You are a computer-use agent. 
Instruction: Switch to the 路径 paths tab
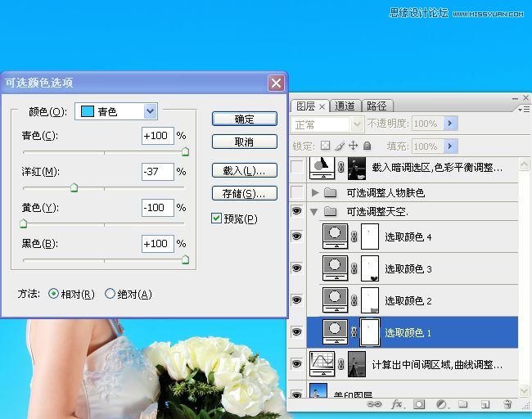pyautogui.click(x=376, y=106)
